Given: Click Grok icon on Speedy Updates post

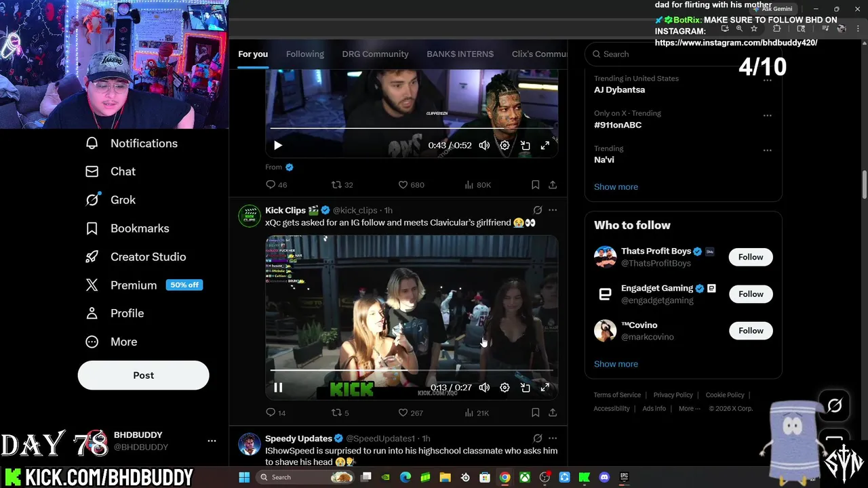Looking at the screenshot, I should coord(537,439).
